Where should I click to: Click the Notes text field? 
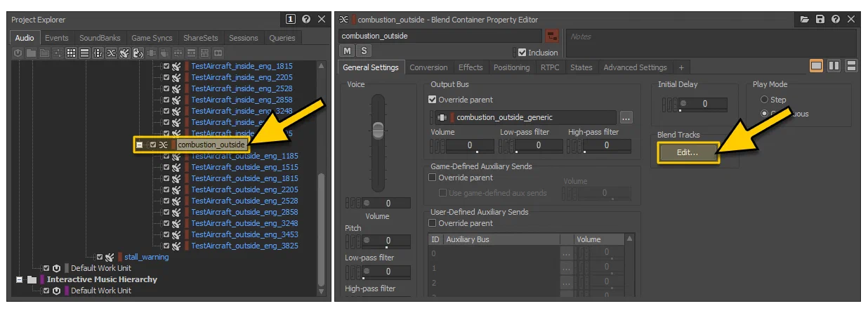712,42
